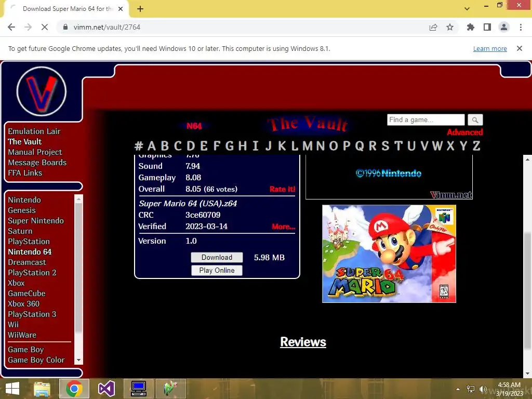Open FFA Links in the sidebar
The image size is (532, 399).
tap(25, 173)
